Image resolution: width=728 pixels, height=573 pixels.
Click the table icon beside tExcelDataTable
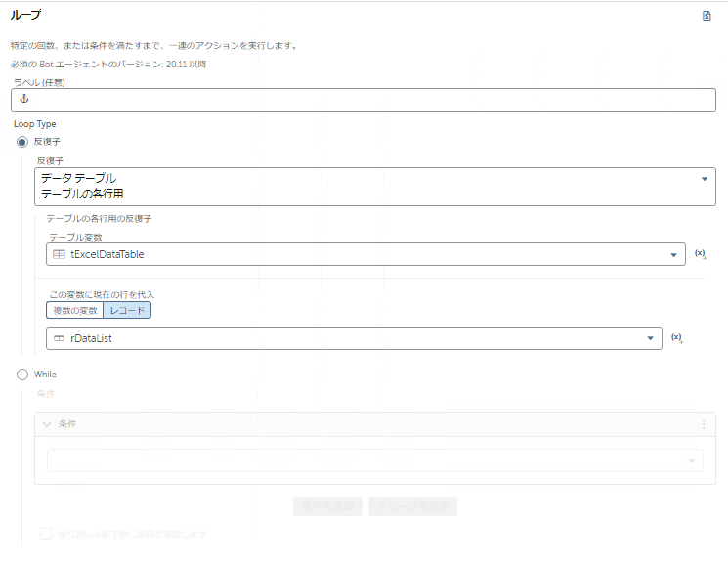coord(60,255)
